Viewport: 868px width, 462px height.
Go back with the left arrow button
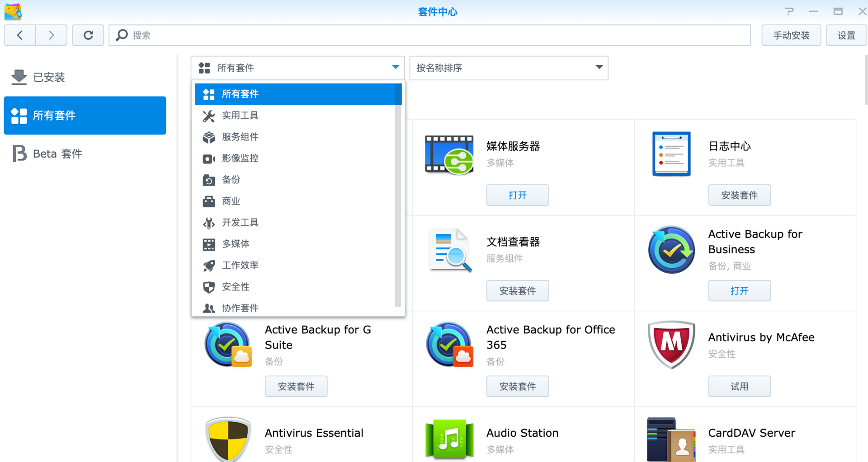click(20, 35)
